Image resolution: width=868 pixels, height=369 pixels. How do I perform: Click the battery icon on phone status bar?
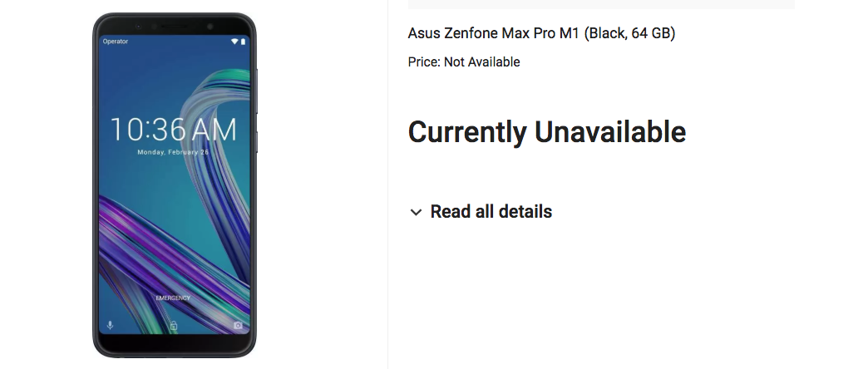pos(244,41)
